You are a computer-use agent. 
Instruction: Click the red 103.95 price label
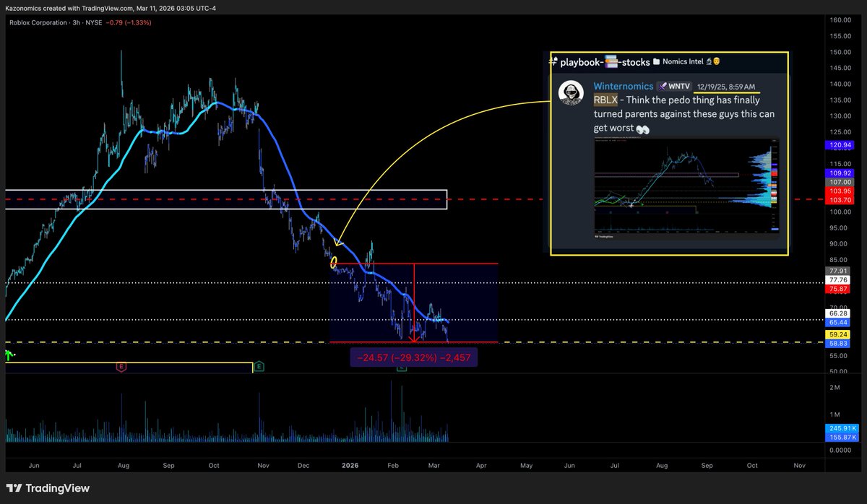click(839, 191)
